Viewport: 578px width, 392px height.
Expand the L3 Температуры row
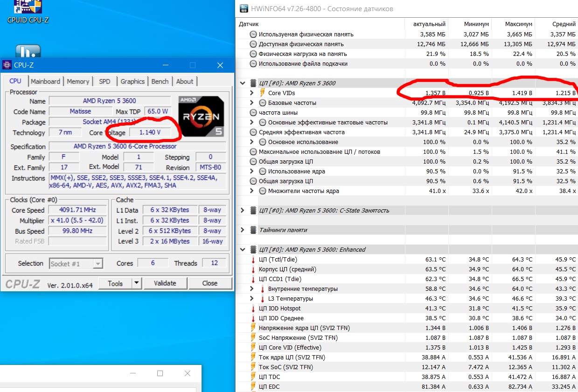[x=252, y=298]
